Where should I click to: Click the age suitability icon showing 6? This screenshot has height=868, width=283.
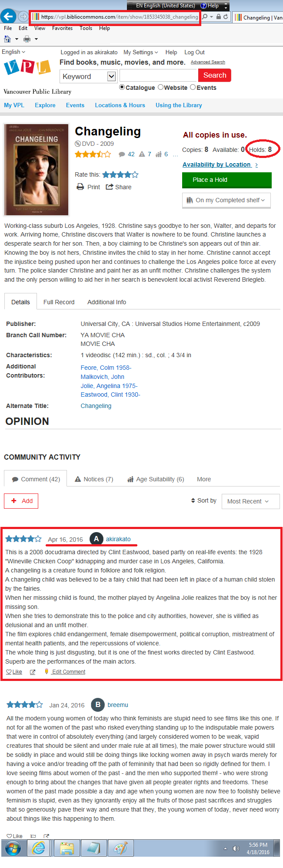(x=159, y=154)
